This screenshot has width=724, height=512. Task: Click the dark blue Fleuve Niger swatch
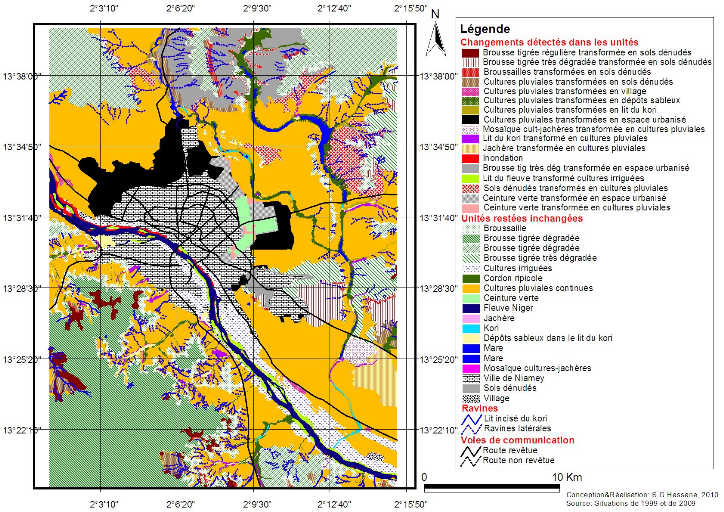(x=471, y=308)
